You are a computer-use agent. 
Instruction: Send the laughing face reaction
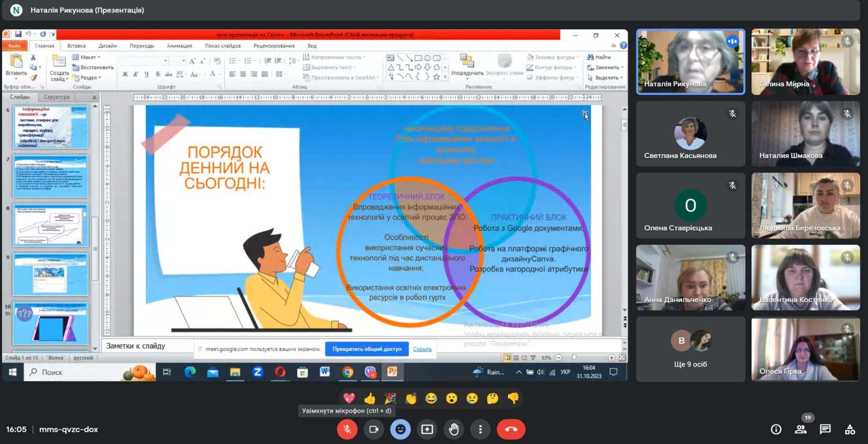(x=431, y=398)
